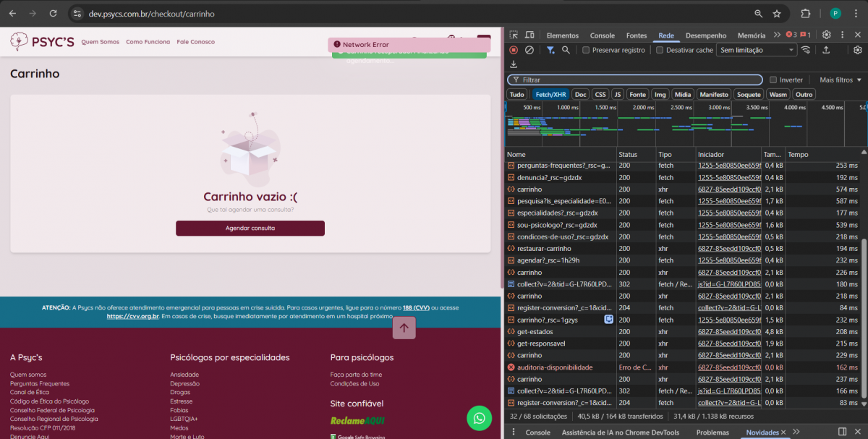Open DevTools settings gear

point(826,35)
